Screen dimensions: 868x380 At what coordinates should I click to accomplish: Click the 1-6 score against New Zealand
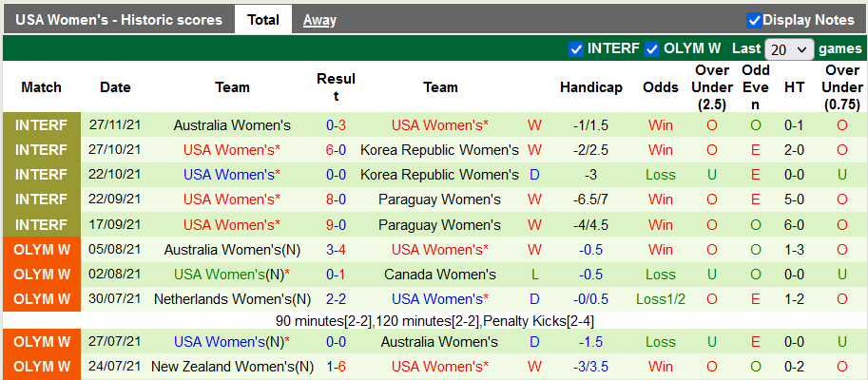336,367
